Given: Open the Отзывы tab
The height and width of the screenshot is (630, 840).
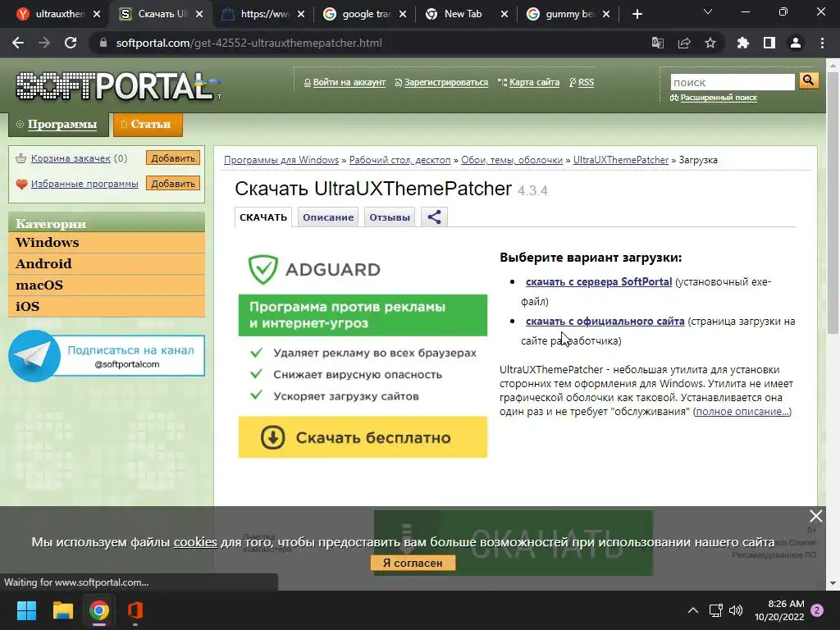Looking at the screenshot, I should pos(390,217).
